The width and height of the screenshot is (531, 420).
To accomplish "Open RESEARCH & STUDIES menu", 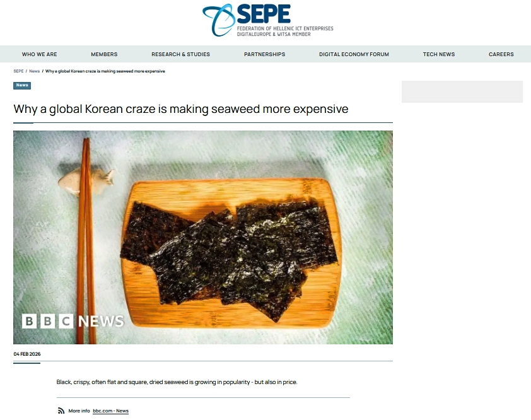I will [x=180, y=54].
